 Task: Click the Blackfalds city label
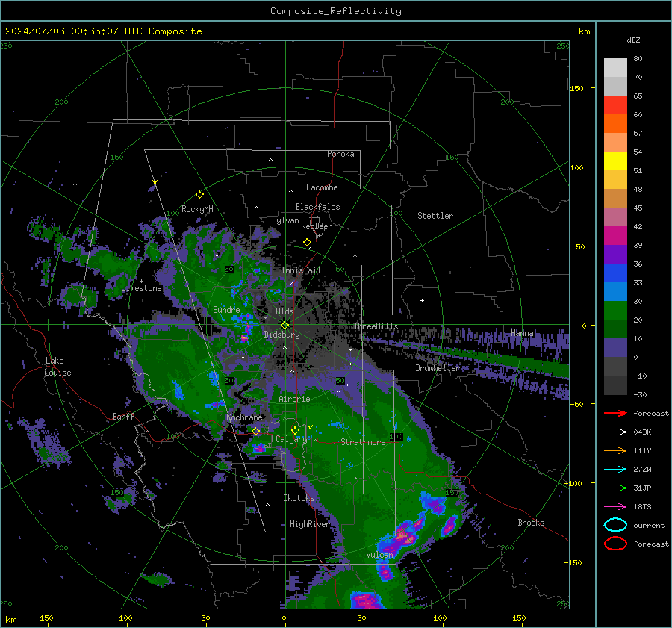point(317,207)
